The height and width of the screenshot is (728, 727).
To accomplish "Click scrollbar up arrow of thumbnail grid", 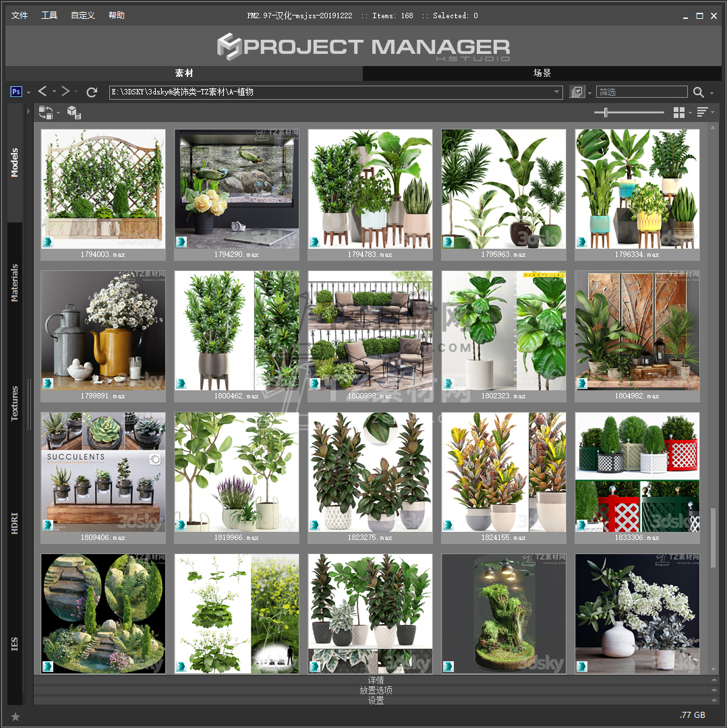I will pos(713,127).
